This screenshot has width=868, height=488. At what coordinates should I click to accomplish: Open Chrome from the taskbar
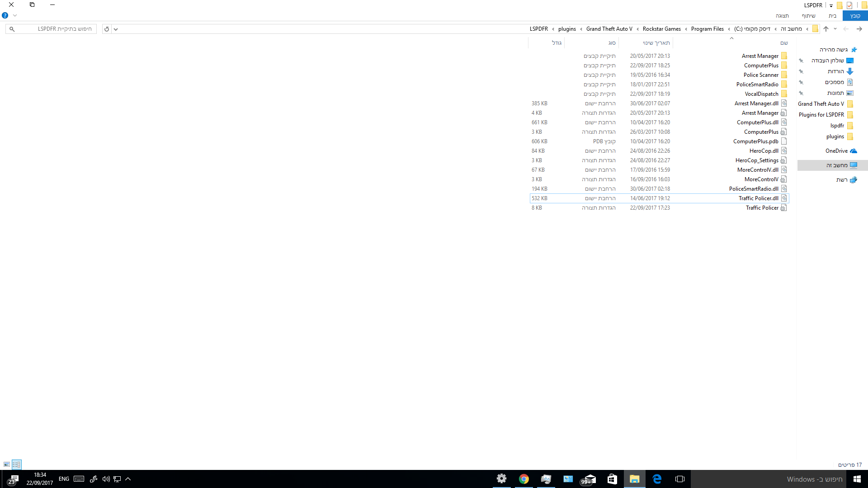pos(524,479)
